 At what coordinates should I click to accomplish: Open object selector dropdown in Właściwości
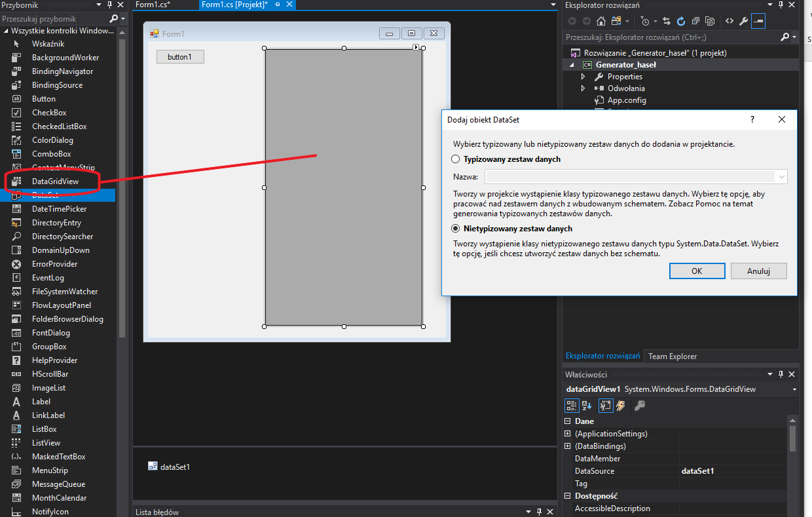pos(794,389)
